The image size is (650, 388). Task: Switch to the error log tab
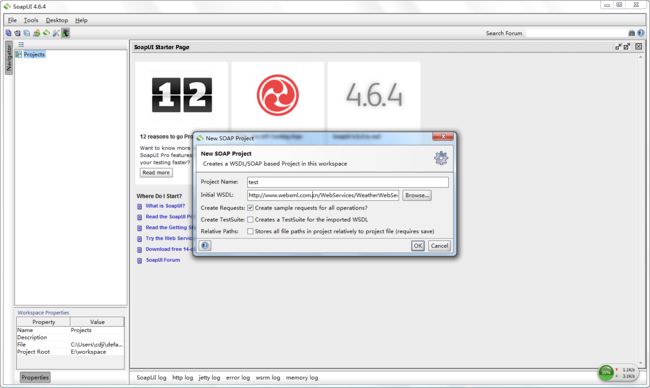pyautogui.click(x=238, y=378)
